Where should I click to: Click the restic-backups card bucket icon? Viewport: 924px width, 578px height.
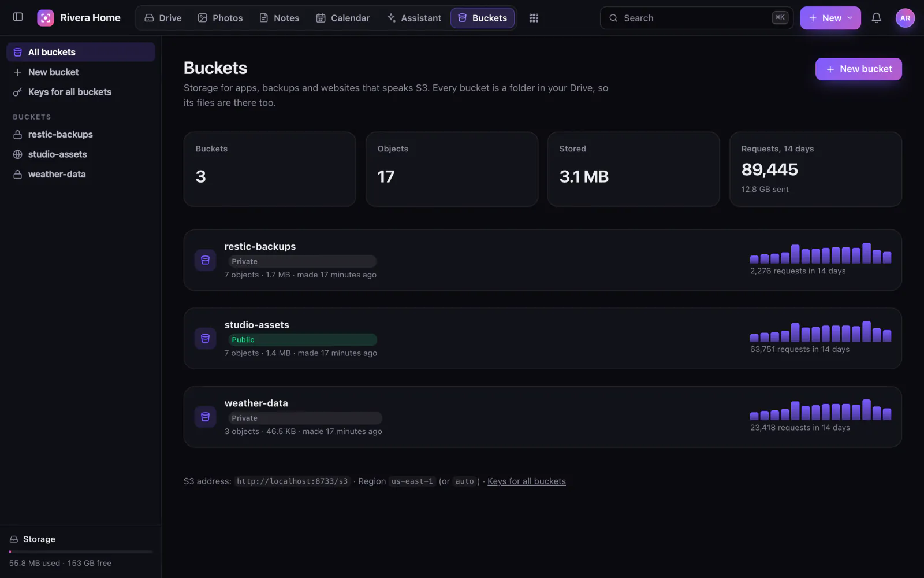coord(205,260)
